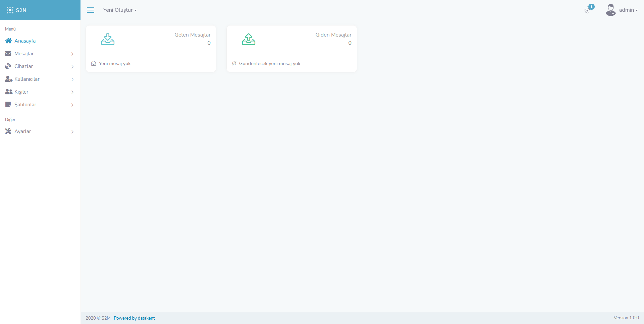Click the Şablonlar note icon
Viewport: 644px width, 324px height.
tap(8, 105)
